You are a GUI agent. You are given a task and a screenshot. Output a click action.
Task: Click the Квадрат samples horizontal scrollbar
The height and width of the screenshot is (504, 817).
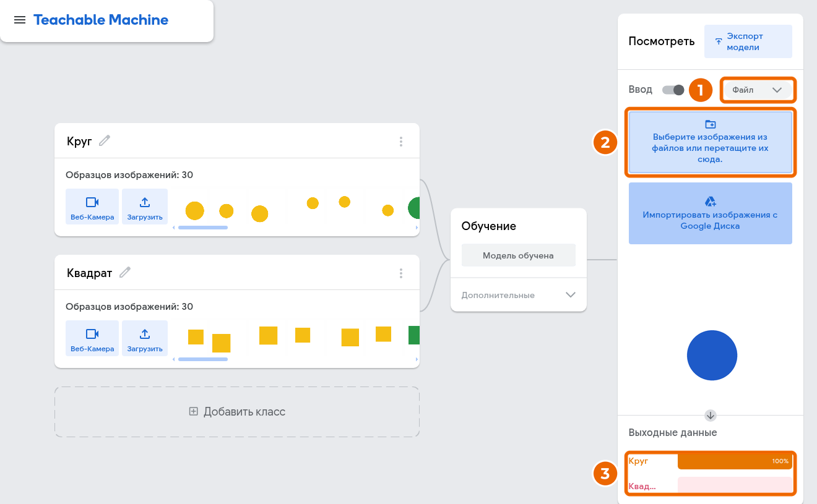click(x=203, y=359)
